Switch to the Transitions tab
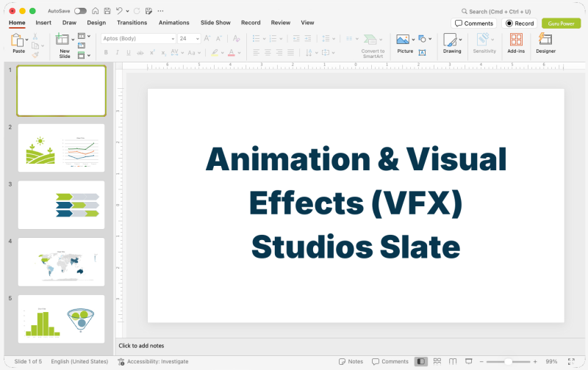 132,23
